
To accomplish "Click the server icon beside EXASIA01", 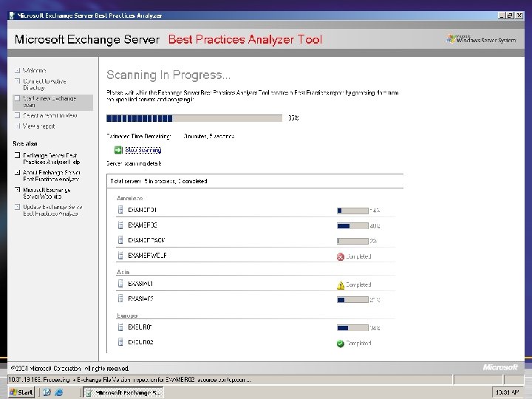I will (x=120, y=283).
